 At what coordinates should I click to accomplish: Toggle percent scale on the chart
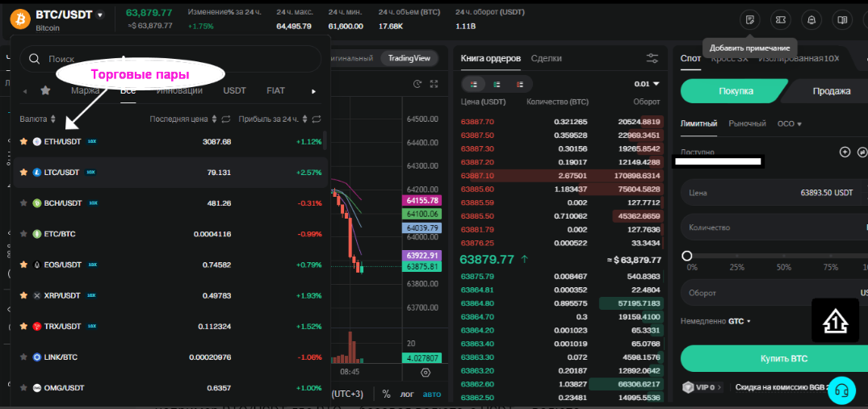387,394
